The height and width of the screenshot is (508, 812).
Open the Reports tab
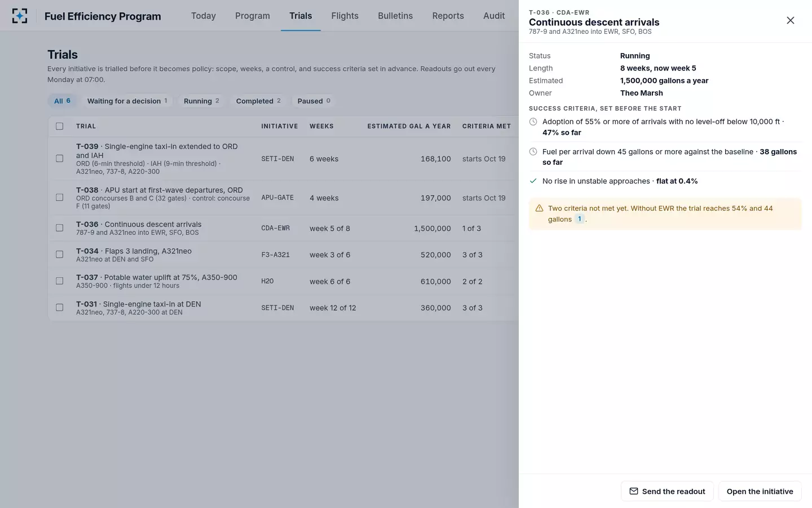[448, 16]
